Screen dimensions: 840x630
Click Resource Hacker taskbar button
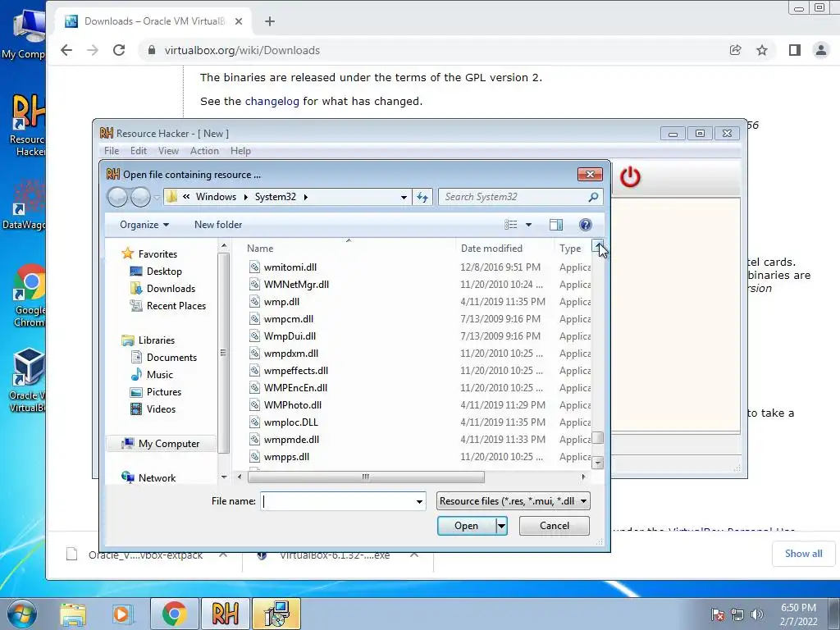tap(225, 614)
